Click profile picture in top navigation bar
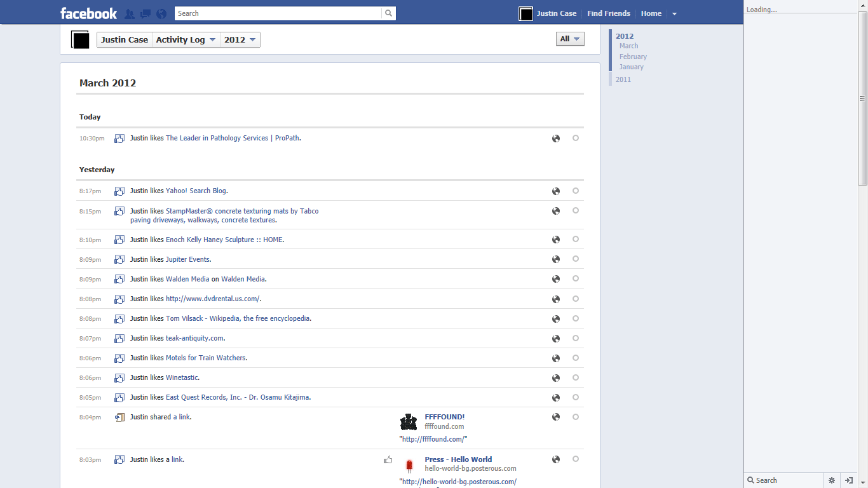The width and height of the screenshot is (868, 488). 526,13
